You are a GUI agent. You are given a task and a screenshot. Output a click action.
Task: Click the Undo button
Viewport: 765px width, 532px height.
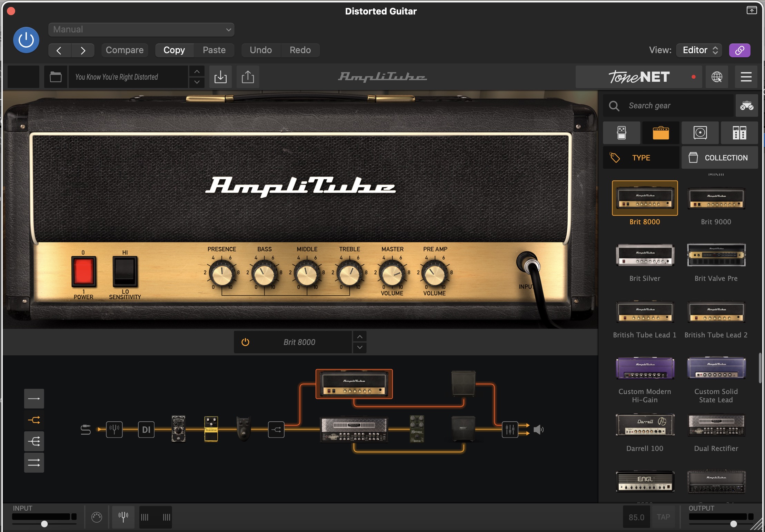261,50
